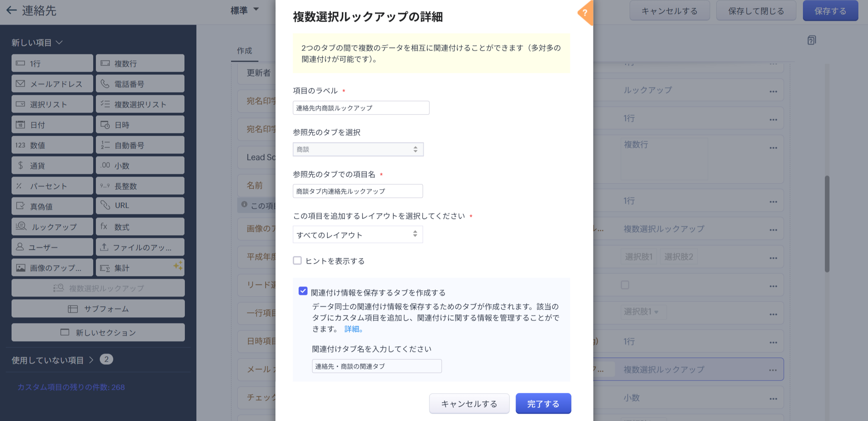Image resolution: width=868 pixels, height=421 pixels.
Task: Open the すべてのレイアウト dropdown
Action: 357,234
